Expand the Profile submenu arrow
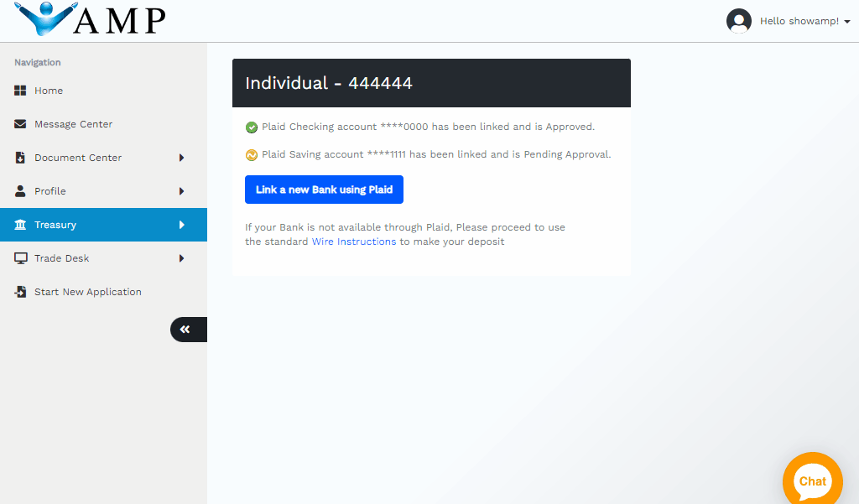This screenshot has width=859, height=504. click(x=181, y=191)
